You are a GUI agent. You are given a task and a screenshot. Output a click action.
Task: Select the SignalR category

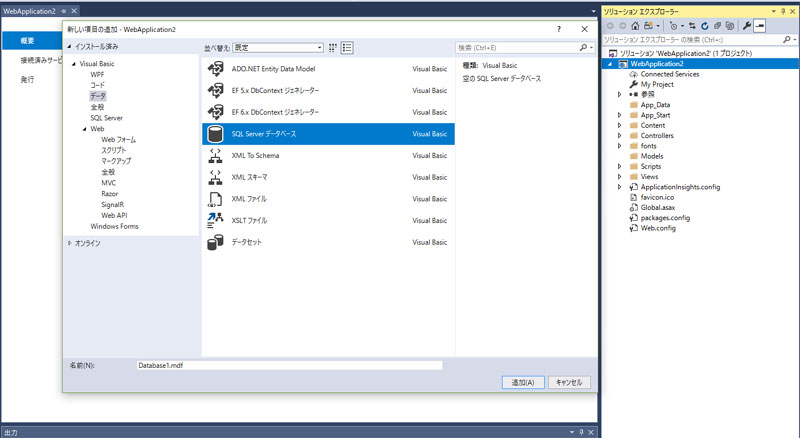click(112, 205)
